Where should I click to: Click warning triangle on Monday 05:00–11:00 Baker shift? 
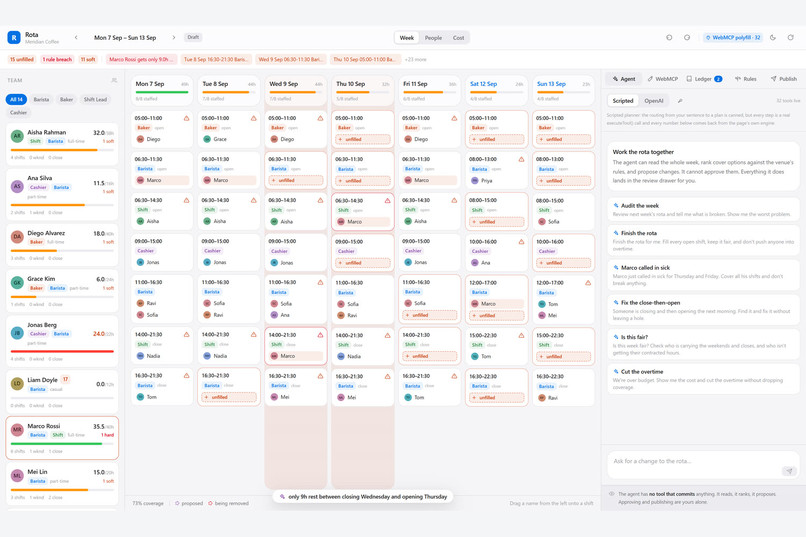click(x=187, y=118)
